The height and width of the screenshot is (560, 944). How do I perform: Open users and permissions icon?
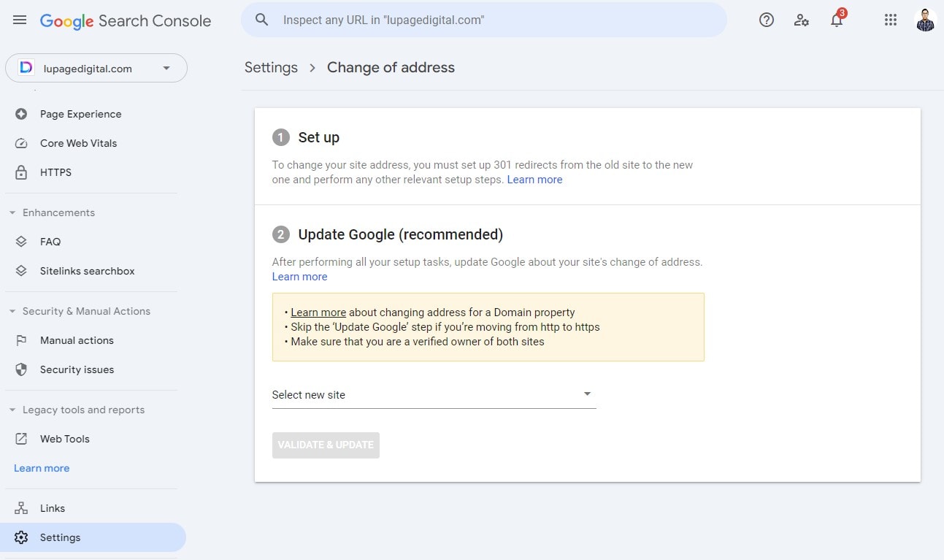click(801, 20)
